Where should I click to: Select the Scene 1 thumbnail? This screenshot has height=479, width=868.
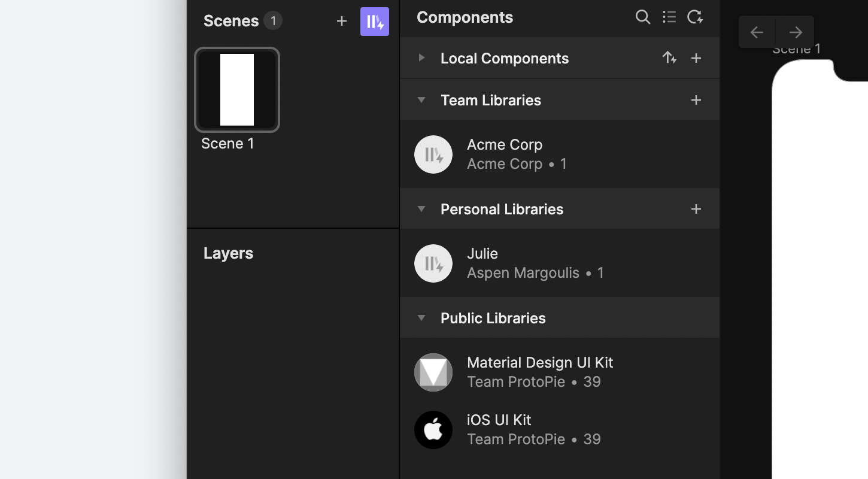[237, 90]
